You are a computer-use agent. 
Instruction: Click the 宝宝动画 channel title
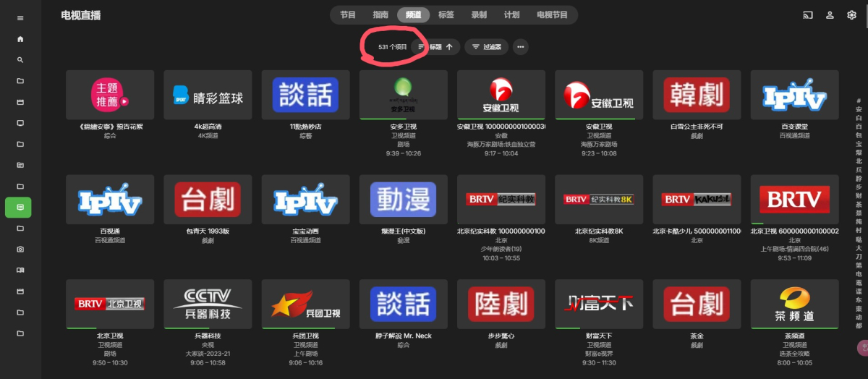point(305,231)
